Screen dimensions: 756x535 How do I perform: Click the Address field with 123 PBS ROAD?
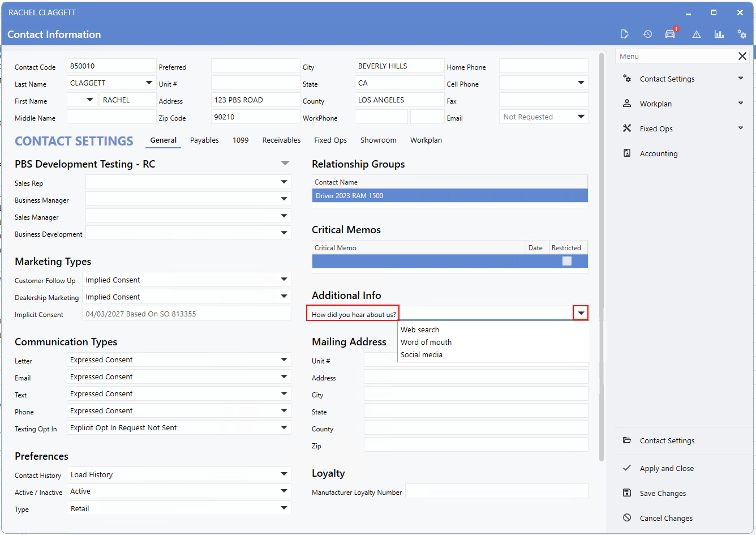255,100
